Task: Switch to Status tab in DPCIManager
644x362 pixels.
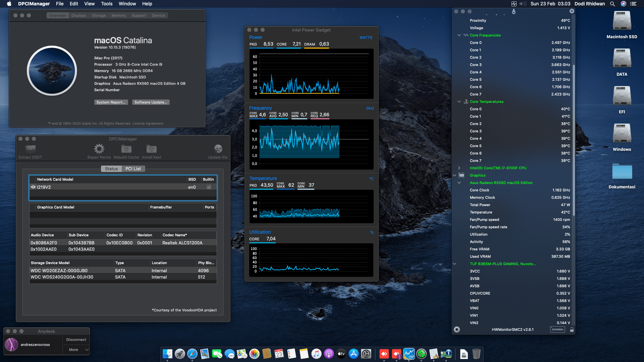Action: tap(111, 169)
